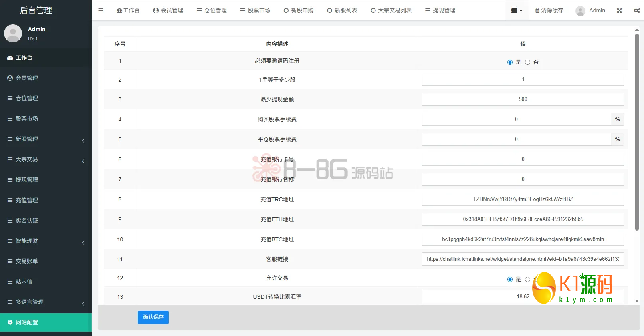This screenshot has height=336, width=644.
Task: Click the fullscreen expand icon
Action: [620, 10]
